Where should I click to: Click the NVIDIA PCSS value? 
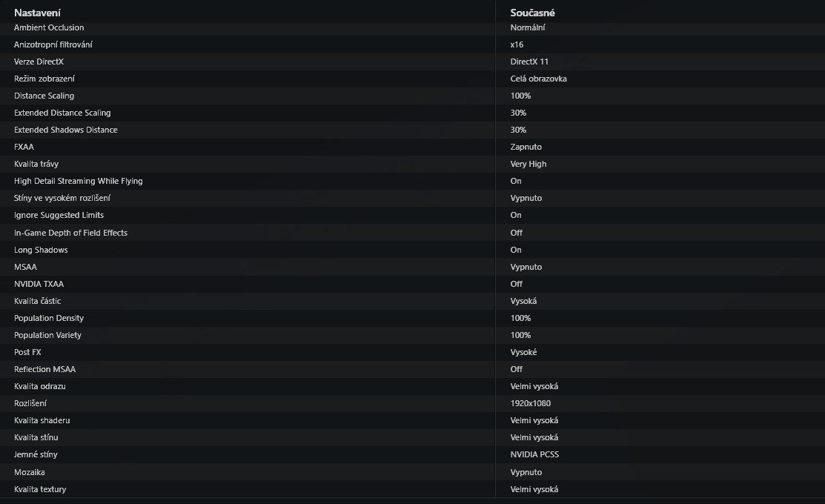point(534,454)
